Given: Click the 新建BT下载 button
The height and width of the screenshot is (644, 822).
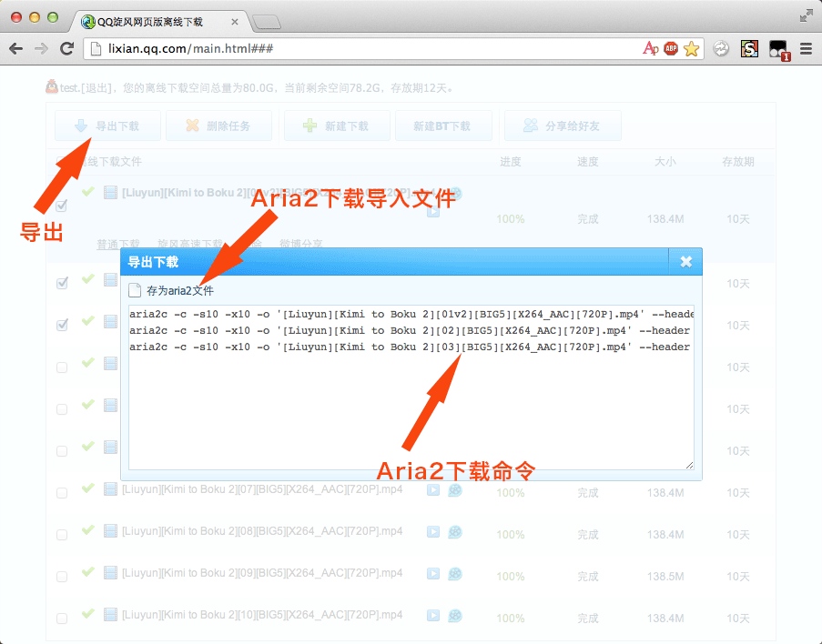Looking at the screenshot, I should pos(443,126).
